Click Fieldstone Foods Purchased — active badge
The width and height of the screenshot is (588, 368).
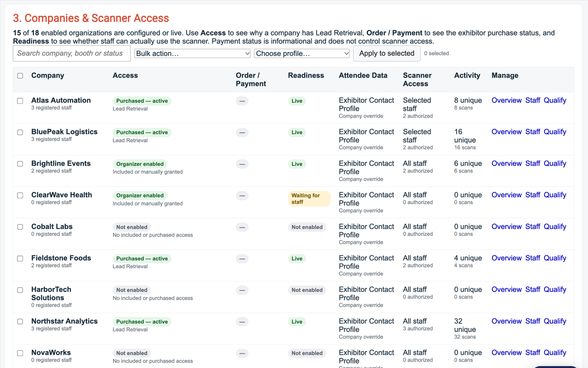tap(142, 259)
